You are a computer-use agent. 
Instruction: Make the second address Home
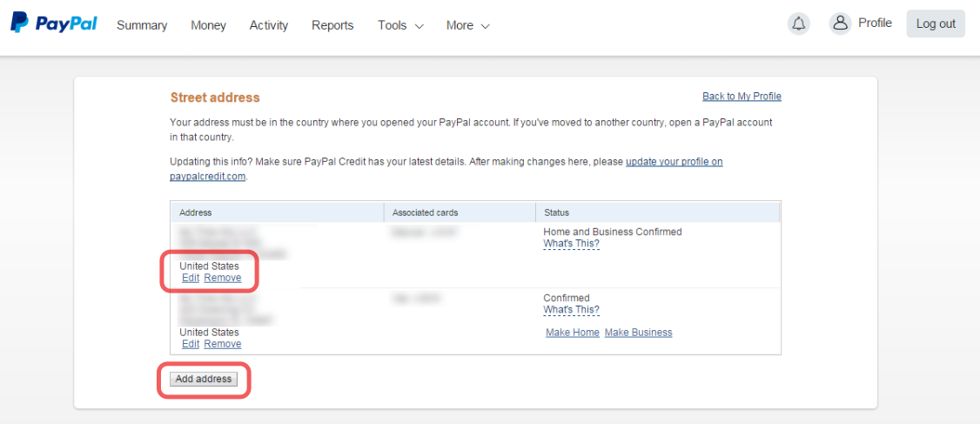tap(573, 332)
